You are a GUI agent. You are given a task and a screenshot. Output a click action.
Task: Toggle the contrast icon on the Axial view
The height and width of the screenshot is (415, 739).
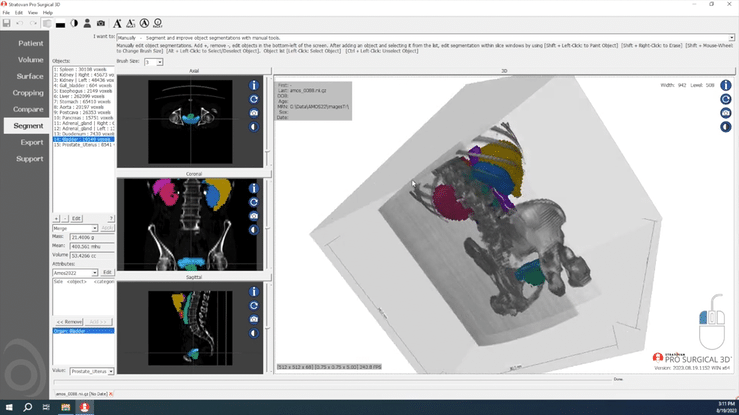pyautogui.click(x=254, y=127)
